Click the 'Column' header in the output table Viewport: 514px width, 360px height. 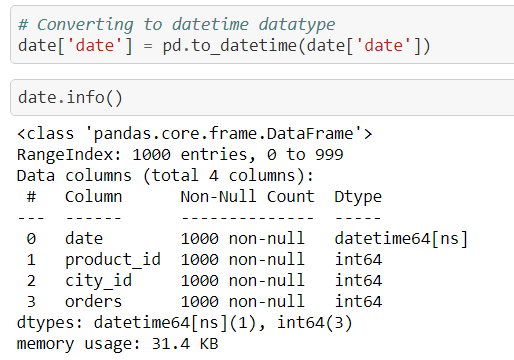94,197
